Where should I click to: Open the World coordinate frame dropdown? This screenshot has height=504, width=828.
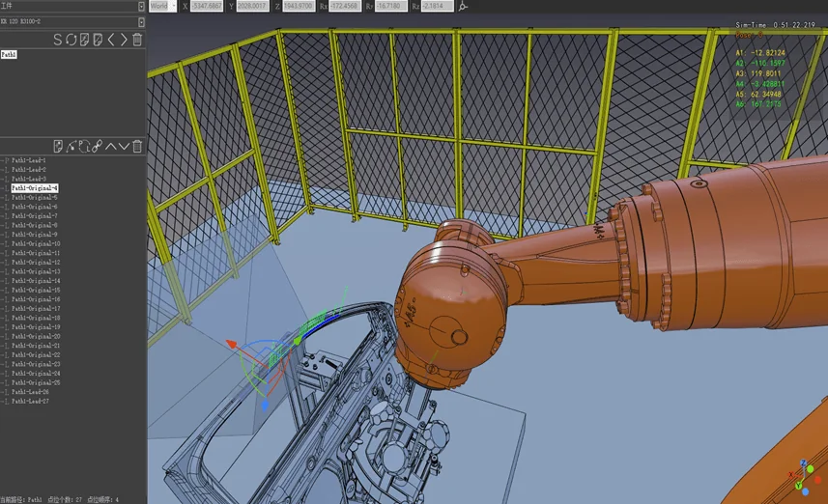click(x=162, y=6)
